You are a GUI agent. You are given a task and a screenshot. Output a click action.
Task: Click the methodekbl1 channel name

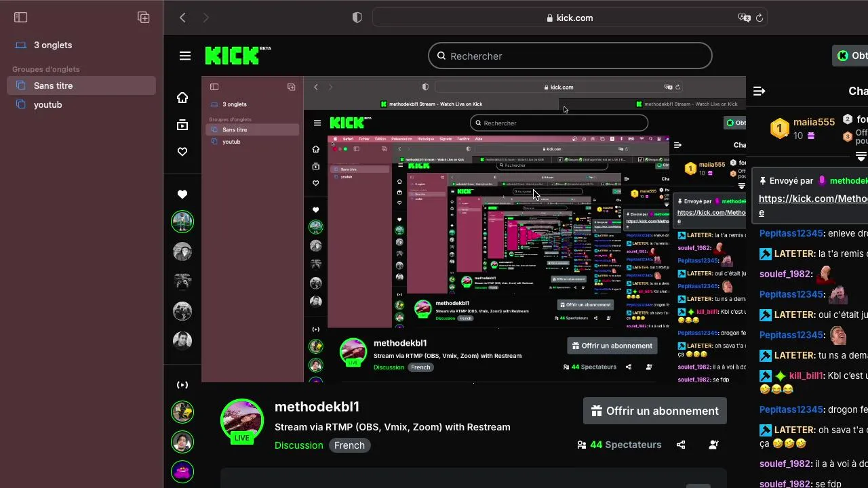(317, 407)
